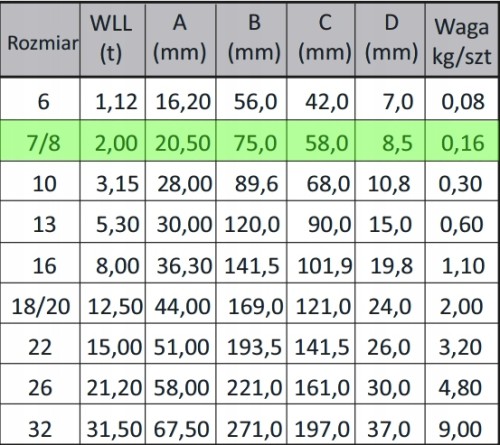The height and width of the screenshot is (445, 500).
Task: Select the size 26 row label
Action: pyautogui.click(x=40, y=385)
